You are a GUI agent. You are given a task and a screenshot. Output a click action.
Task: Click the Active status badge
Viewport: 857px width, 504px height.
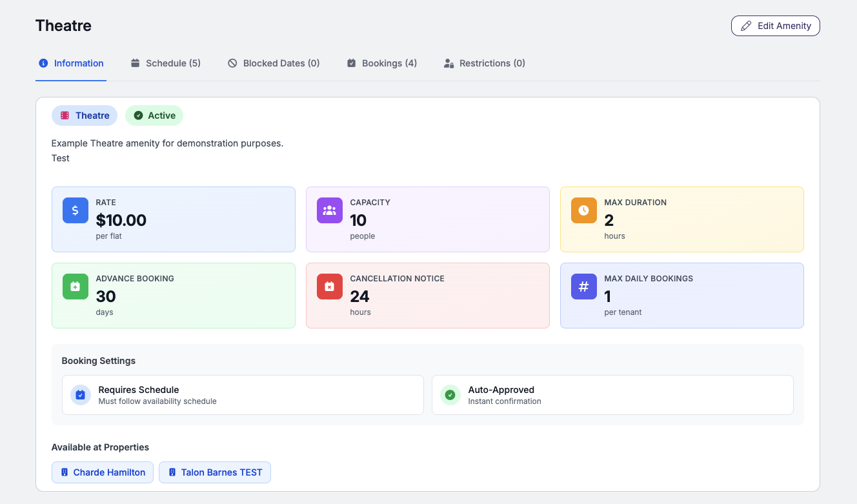point(154,116)
